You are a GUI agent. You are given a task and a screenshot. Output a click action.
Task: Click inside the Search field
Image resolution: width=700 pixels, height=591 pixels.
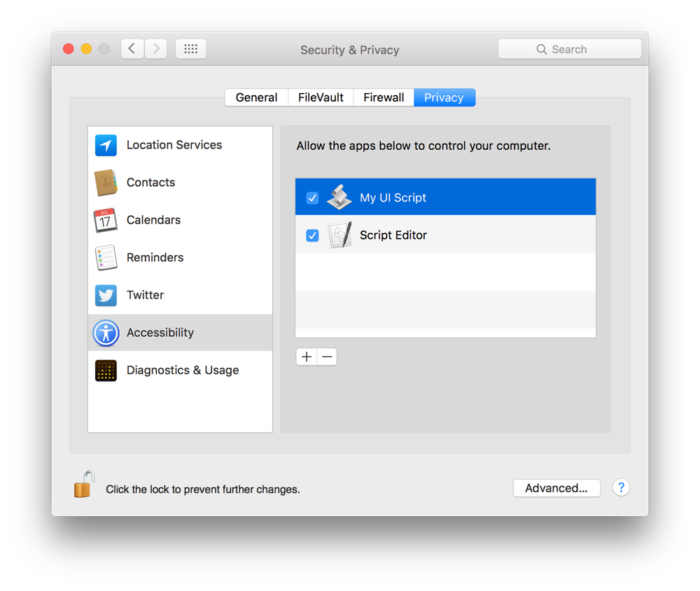(x=570, y=49)
